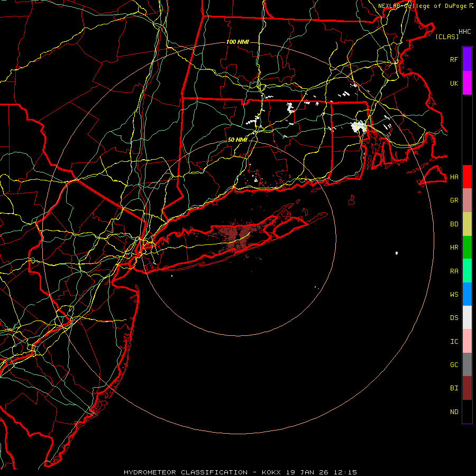This screenshot has width=476, height=476.
Task: Click the GC legend label
Action: [454, 364]
